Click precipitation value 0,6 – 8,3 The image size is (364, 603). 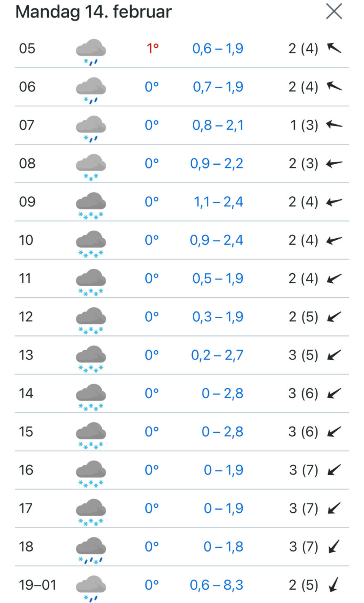coord(216,585)
